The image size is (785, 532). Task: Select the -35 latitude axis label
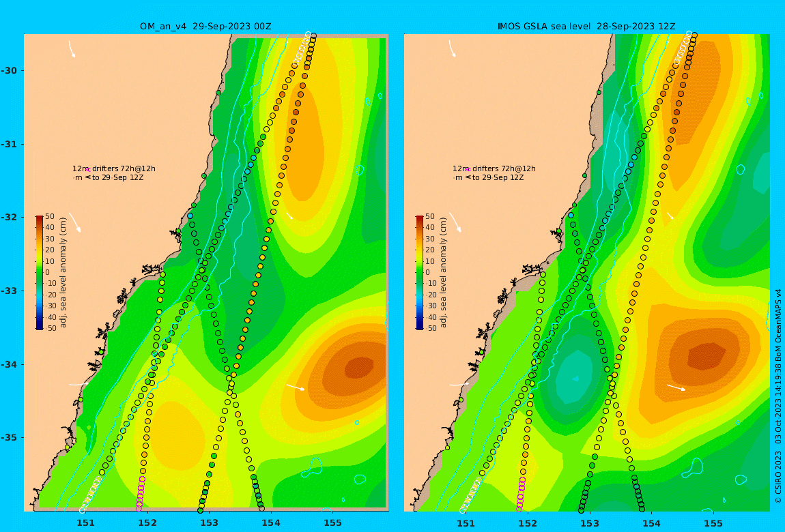pyautogui.click(x=9, y=437)
